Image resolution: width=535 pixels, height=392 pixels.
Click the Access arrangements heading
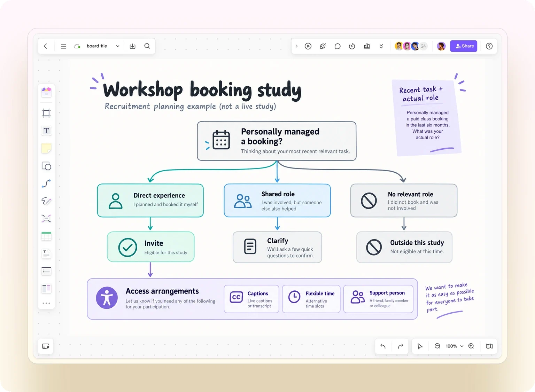tap(162, 291)
